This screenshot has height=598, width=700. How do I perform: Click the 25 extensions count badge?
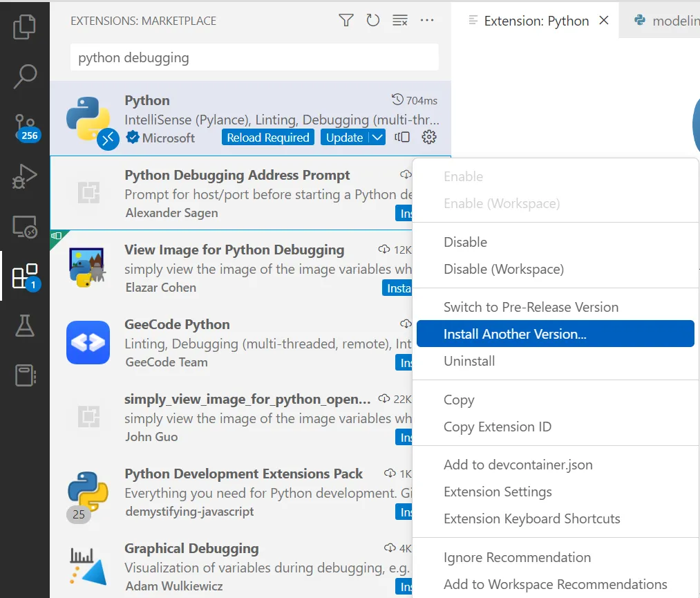click(x=79, y=514)
